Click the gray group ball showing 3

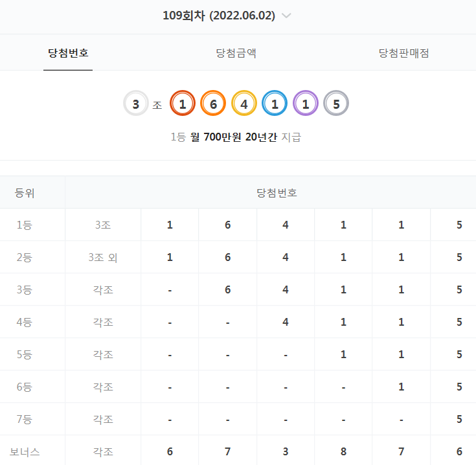point(136,103)
